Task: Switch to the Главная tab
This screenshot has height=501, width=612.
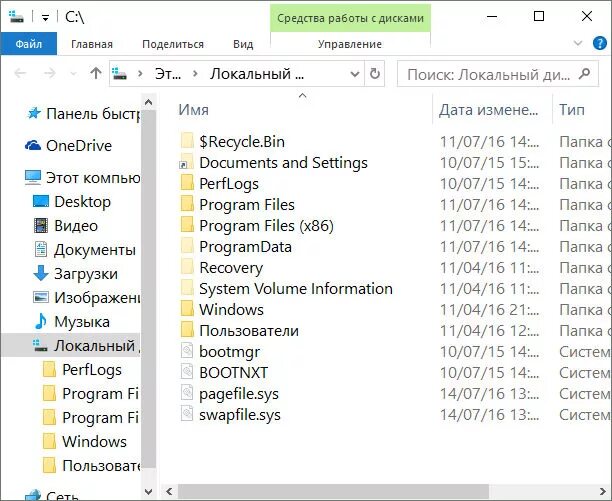Action: [92, 44]
